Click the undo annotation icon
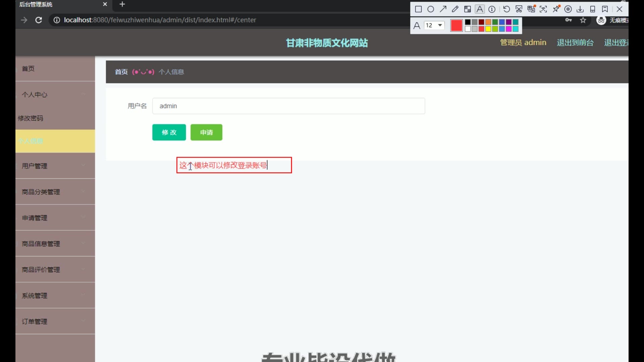This screenshot has width=644, height=362. tap(506, 9)
